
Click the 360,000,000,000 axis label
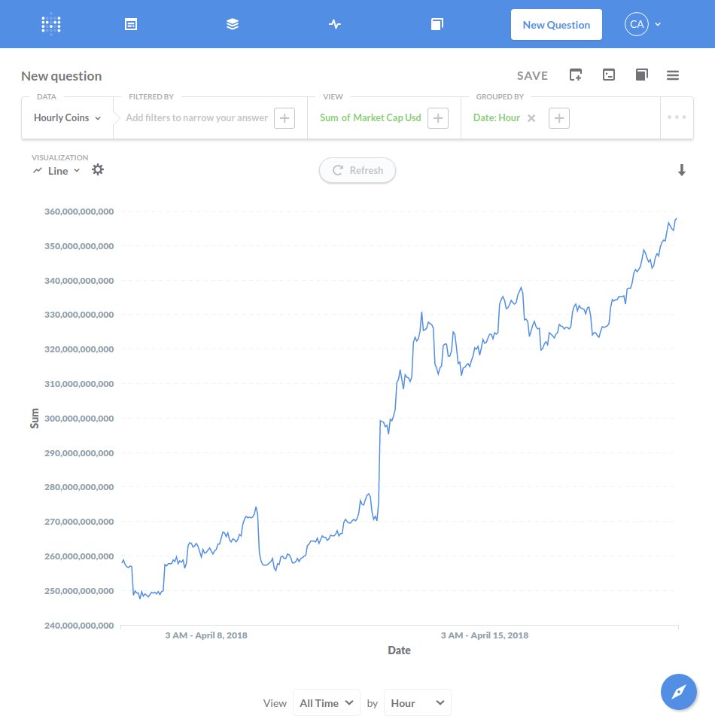(79, 212)
